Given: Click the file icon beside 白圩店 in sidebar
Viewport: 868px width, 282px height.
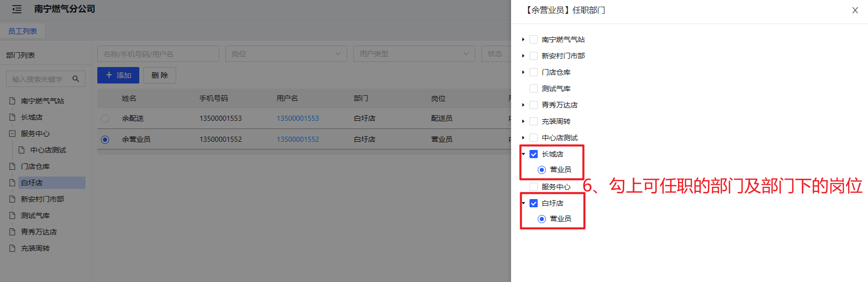Looking at the screenshot, I should click(12, 183).
